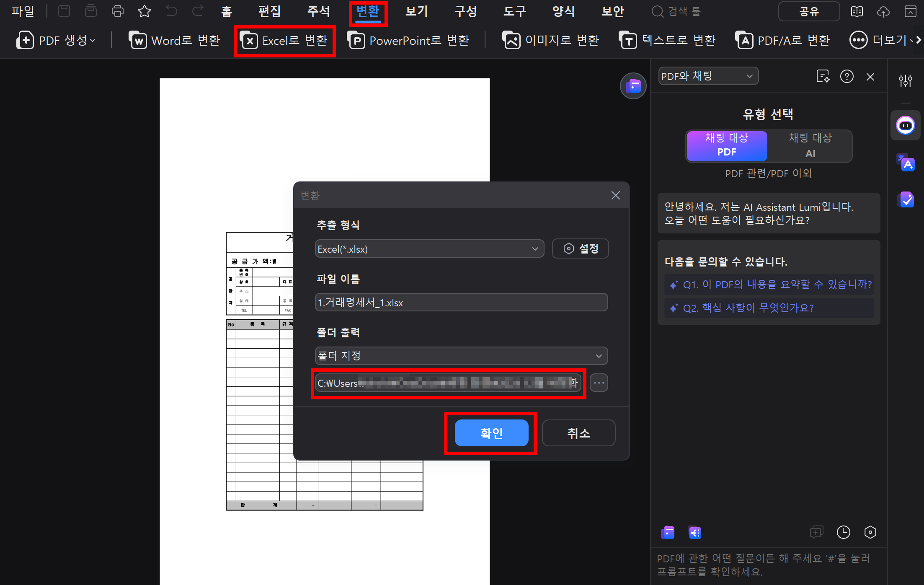Click the 파일 이름 input field
Screen dimensions: 924x585
461,303
